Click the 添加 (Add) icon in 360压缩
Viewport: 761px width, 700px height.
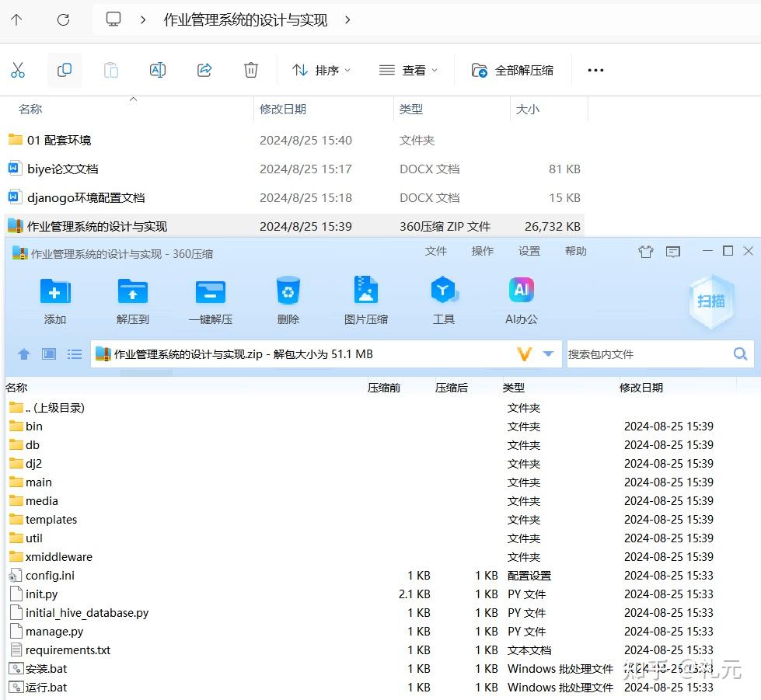(x=54, y=299)
